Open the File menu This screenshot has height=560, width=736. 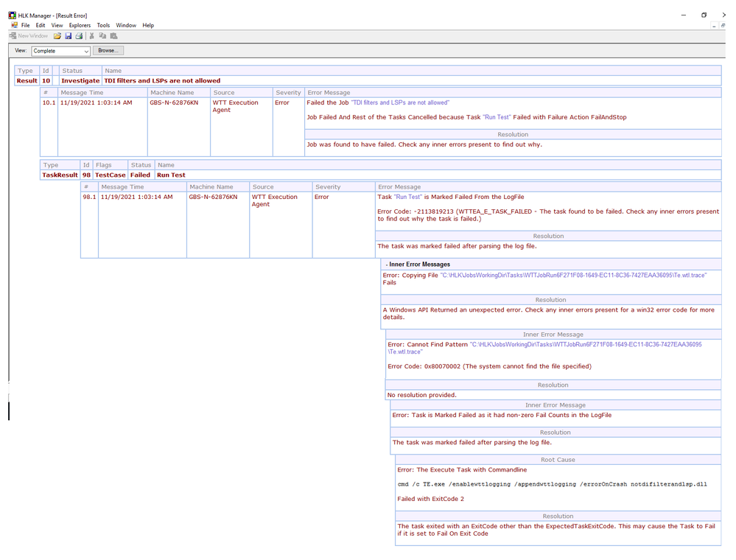point(25,25)
